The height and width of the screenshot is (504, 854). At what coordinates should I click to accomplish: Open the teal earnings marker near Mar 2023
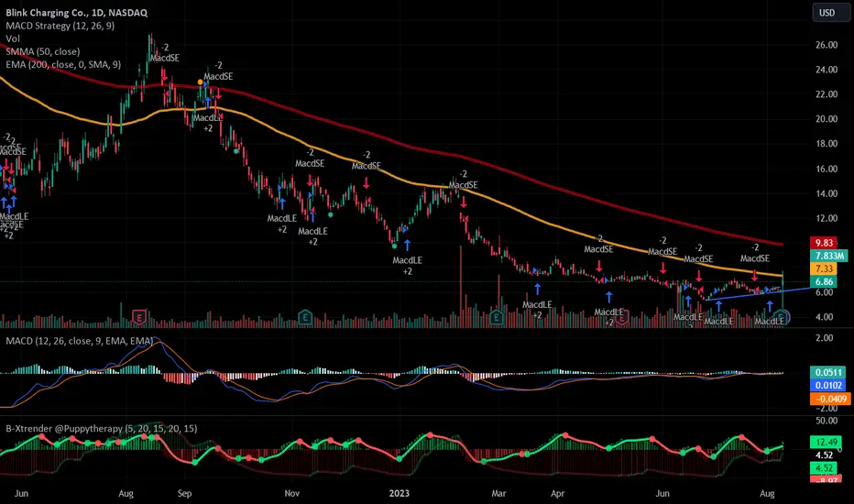(x=496, y=316)
